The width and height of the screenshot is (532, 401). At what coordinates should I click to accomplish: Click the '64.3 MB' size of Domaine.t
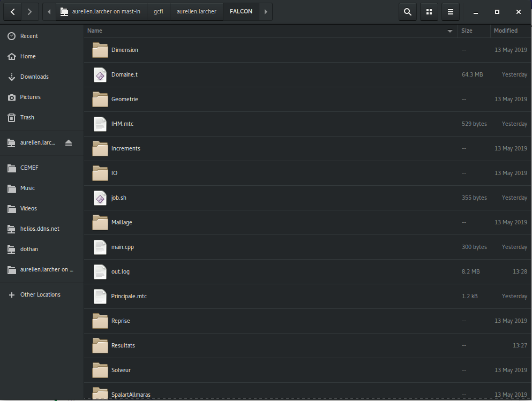tap(473, 74)
